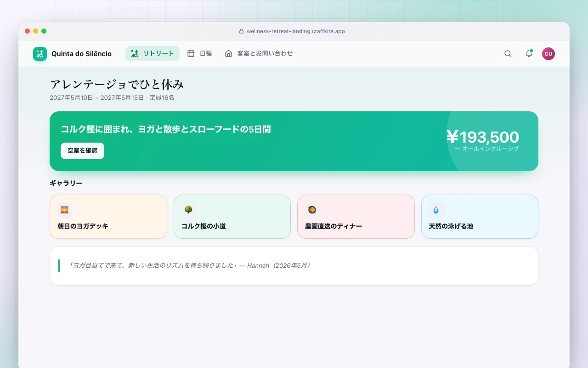
Task: Click the water drop icon on 天然の泳げる池 card
Action: 436,210
